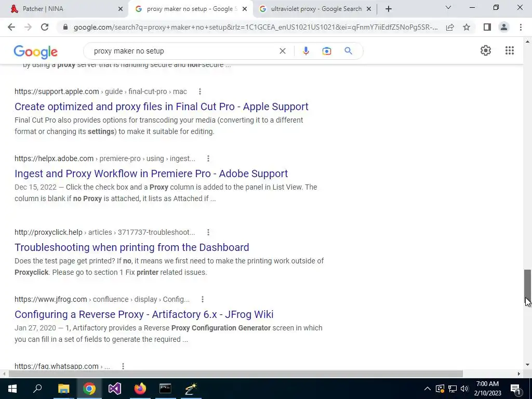The width and height of the screenshot is (532, 399).
Task: Open wand app in taskbar
Action: [x=191, y=389]
